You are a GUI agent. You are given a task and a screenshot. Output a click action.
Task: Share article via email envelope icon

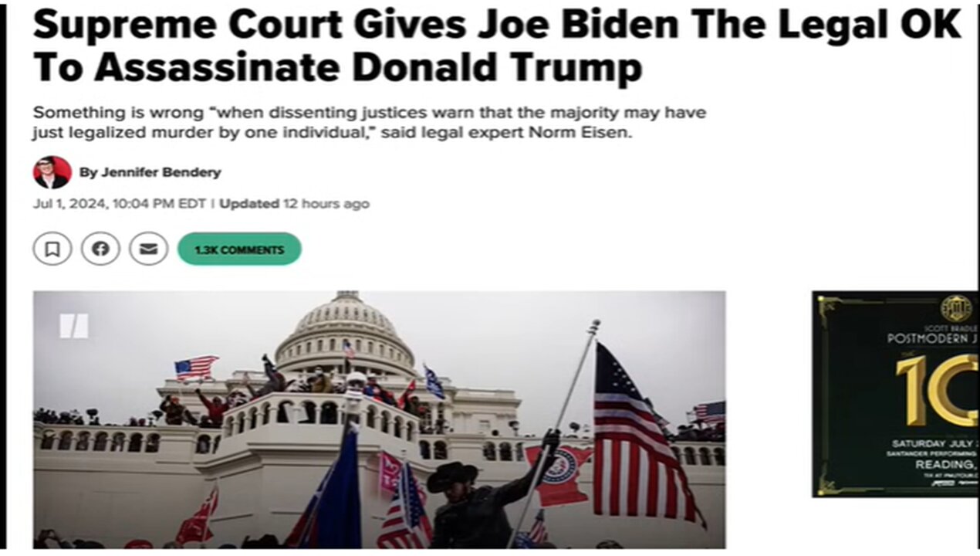point(149,249)
